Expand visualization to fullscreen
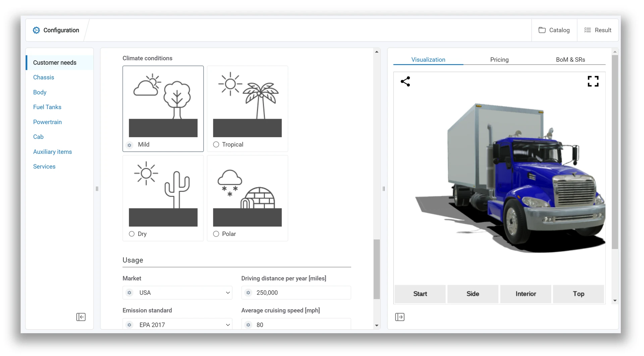 [593, 81]
